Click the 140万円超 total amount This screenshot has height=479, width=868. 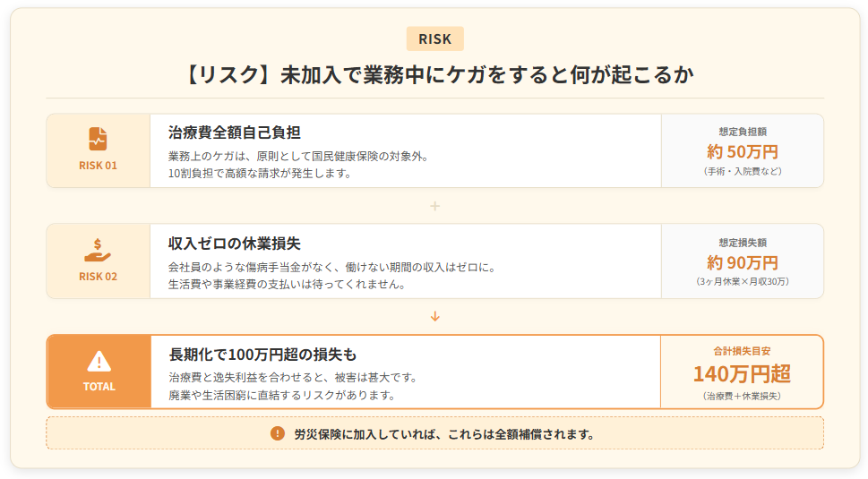[x=742, y=373]
